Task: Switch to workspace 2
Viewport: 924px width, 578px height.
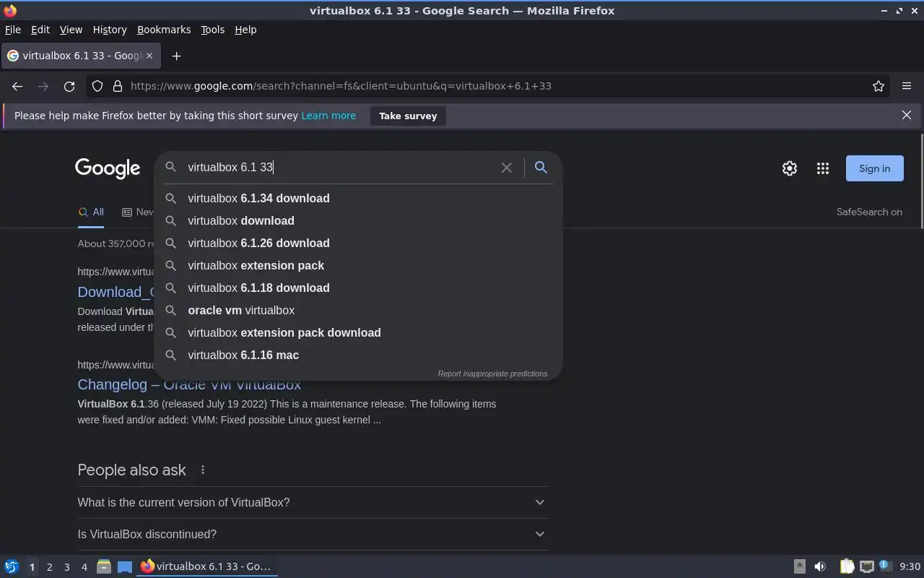Action: (x=49, y=567)
